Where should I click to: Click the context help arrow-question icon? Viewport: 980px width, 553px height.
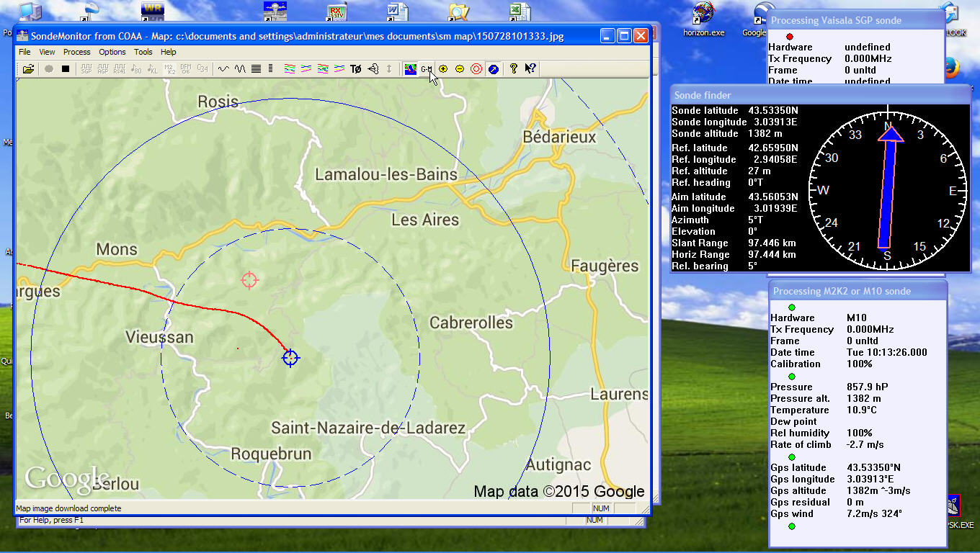click(530, 69)
